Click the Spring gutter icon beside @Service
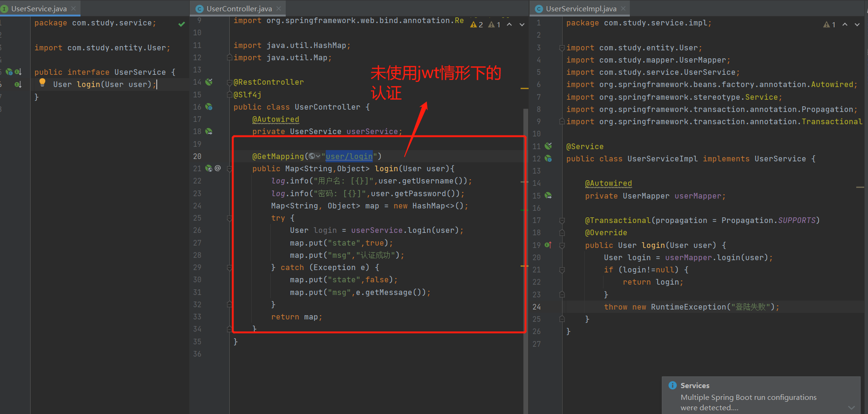868x414 pixels. [548, 146]
